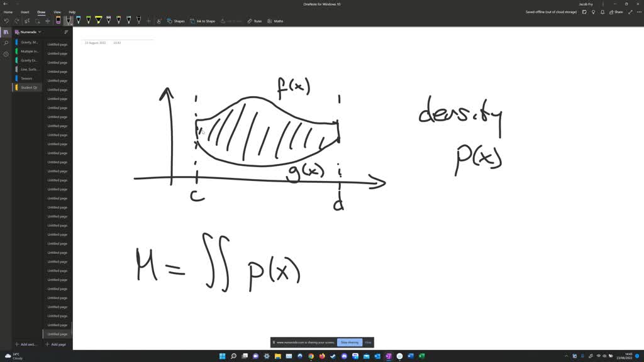The image size is (644, 362).
Task: Click Add section at bottom
Action: (26, 344)
